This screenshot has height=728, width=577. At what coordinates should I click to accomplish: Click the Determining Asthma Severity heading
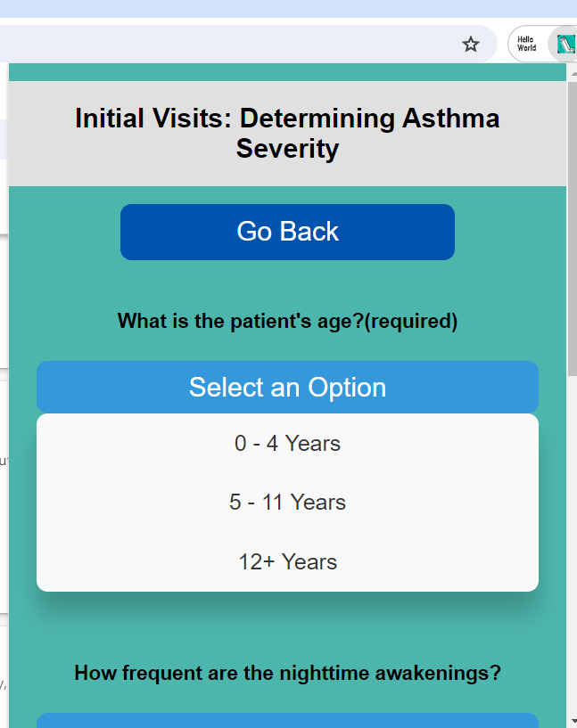287,134
